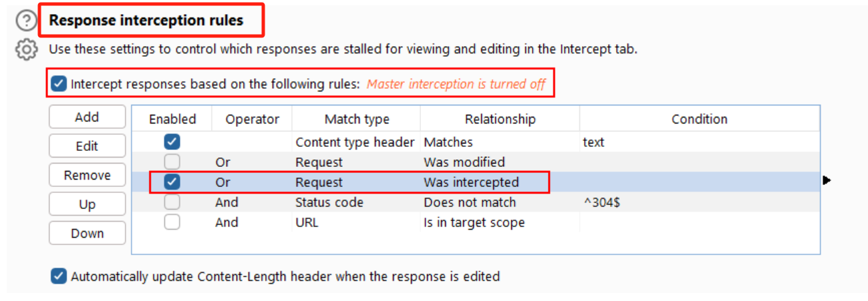This screenshot has height=301, width=868.
Task: Click the Match type column header
Action: [357, 119]
